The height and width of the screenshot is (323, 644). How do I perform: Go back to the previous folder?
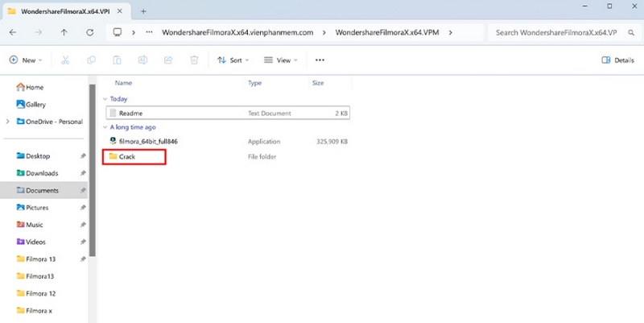pyautogui.click(x=13, y=32)
